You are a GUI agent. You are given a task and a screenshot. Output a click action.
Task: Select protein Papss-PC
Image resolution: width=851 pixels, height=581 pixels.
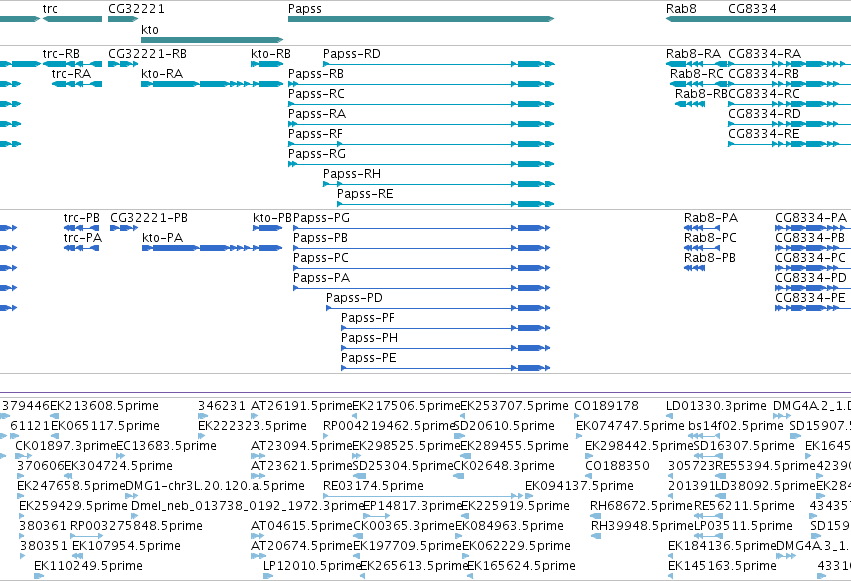(422, 268)
